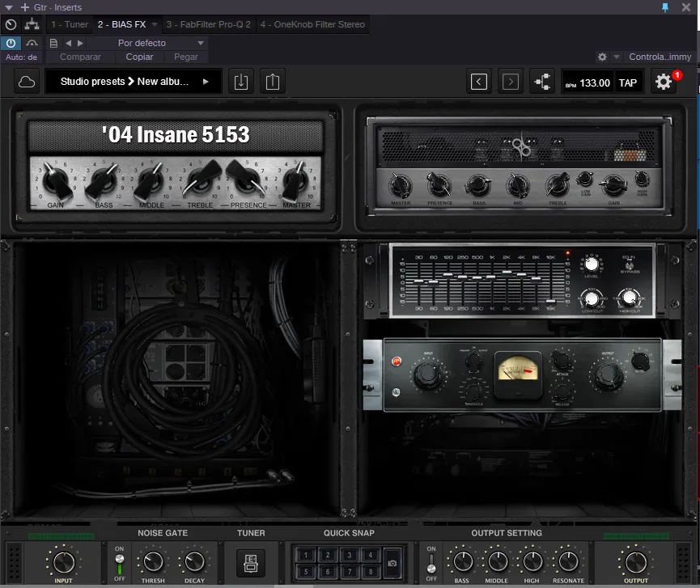Click the TAP tempo button

click(628, 83)
